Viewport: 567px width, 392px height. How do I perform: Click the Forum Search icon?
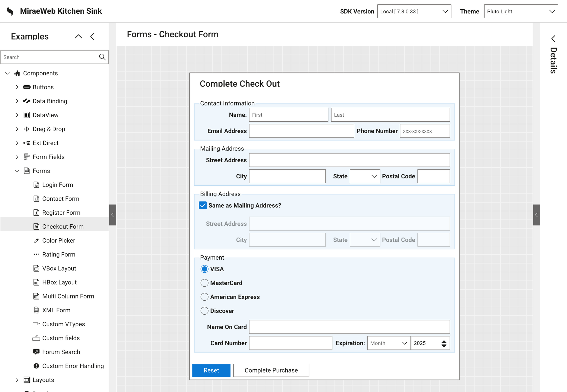[36, 352]
